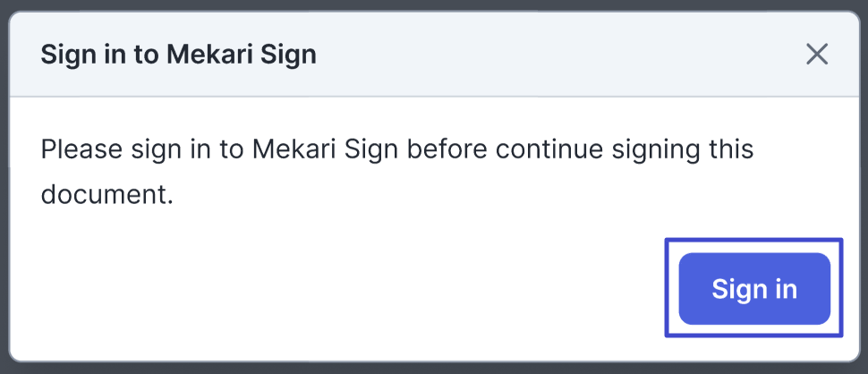Click the blue Sign in button
868x374 pixels.
[754, 289]
